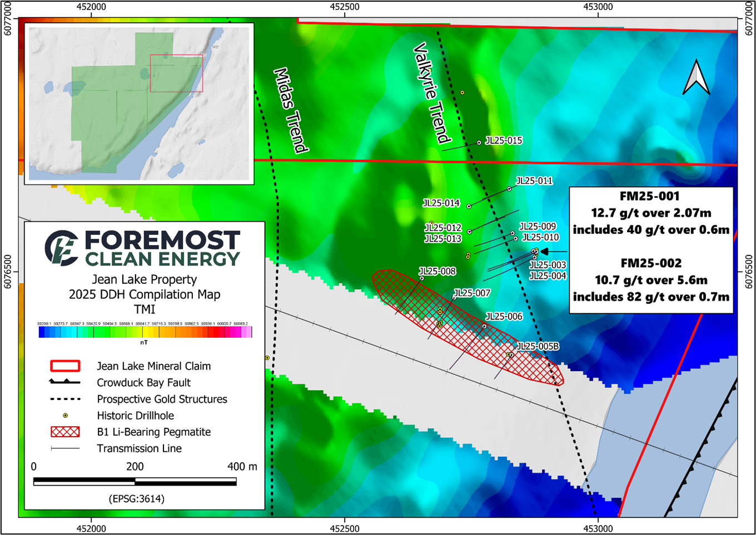756x535 pixels.
Task: Click the 0 to 400 m scale bar
Action: pyautogui.click(x=135, y=482)
